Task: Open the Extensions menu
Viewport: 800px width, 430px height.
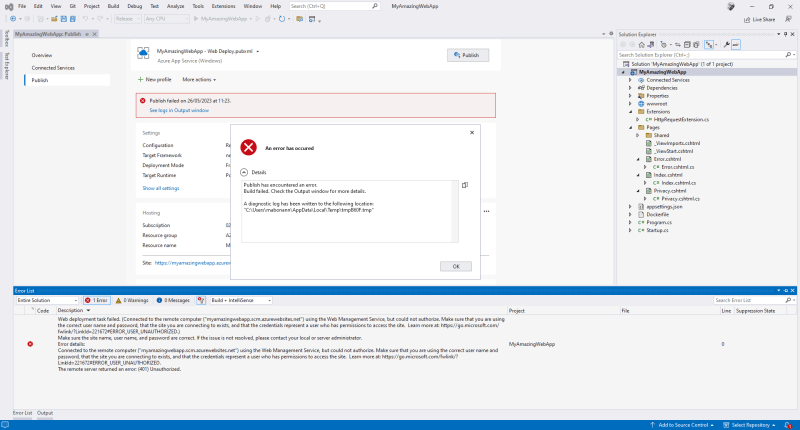Action: click(223, 6)
